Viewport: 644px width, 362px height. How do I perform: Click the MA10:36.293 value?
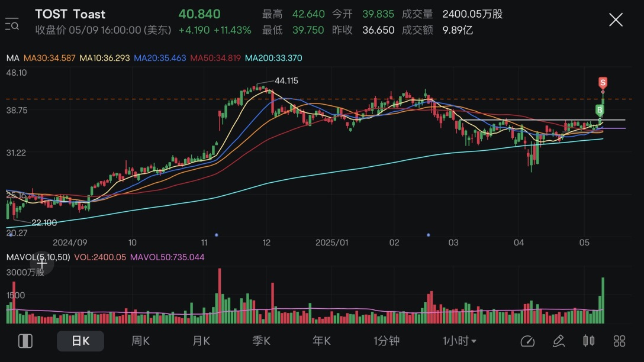point(104,58)
